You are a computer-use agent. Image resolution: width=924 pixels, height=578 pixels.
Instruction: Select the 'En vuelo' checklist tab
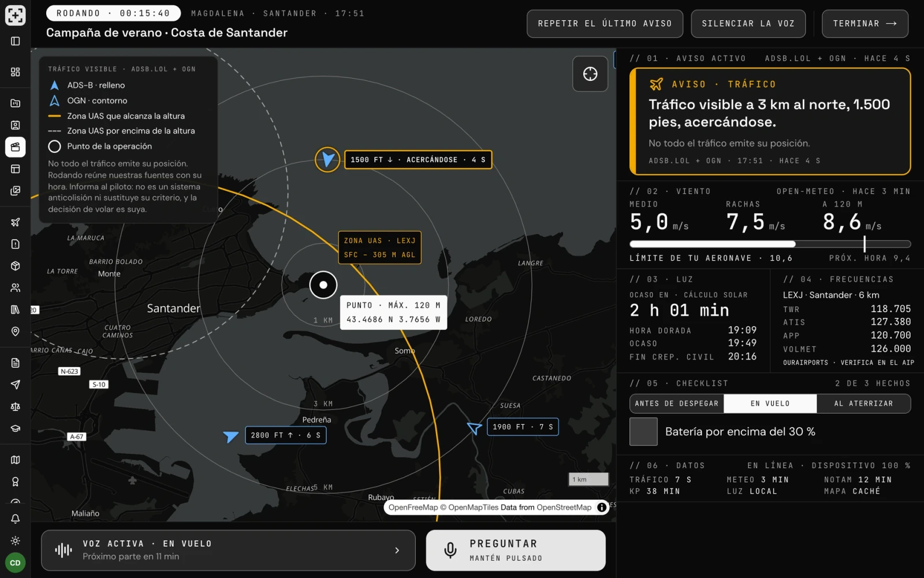tap(770, 403)
